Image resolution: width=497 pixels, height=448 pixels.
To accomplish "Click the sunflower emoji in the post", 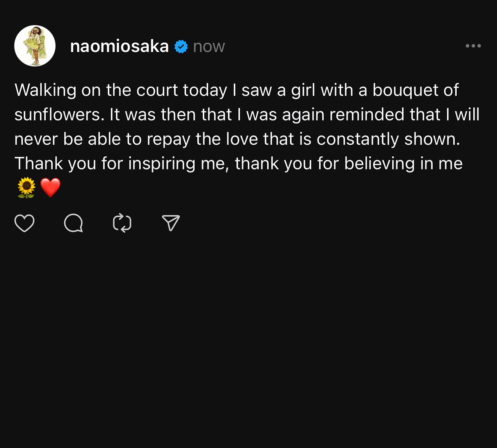I will [x=26, y=188].
